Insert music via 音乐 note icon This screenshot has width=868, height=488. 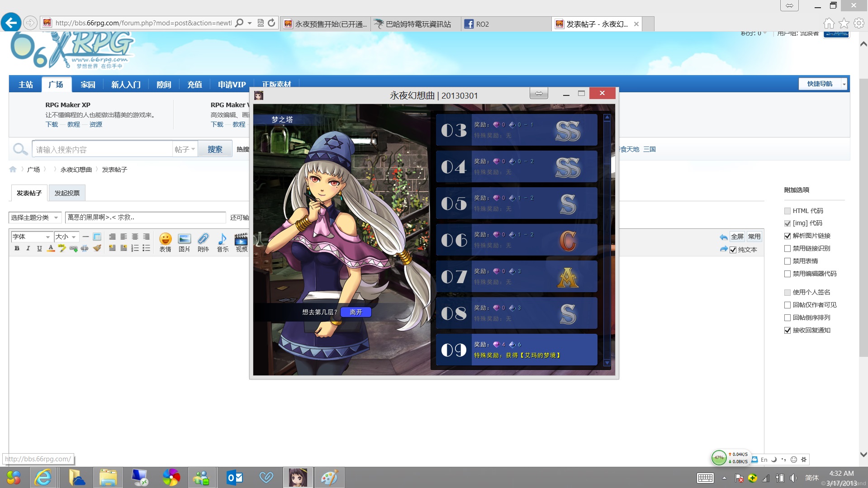(223, 242)
